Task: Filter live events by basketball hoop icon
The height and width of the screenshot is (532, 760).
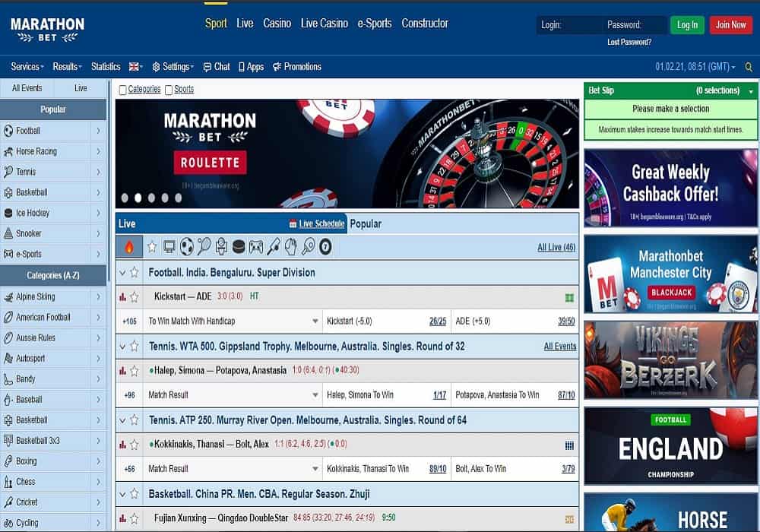Action: tap(221, 247)
